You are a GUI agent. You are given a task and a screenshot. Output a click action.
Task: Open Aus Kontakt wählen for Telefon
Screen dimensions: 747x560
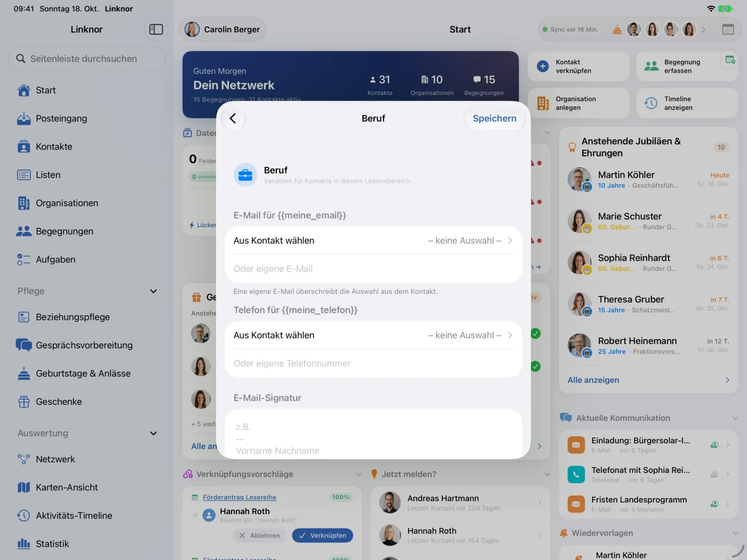point(373,335)
